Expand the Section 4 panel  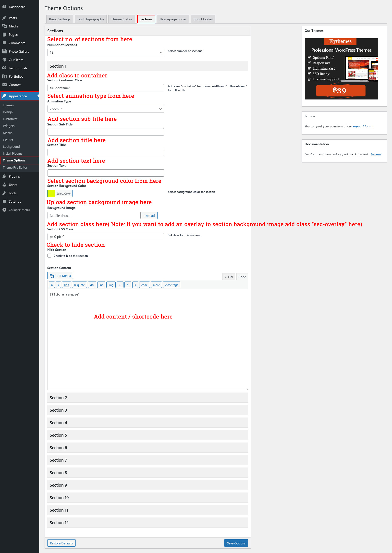148,423
